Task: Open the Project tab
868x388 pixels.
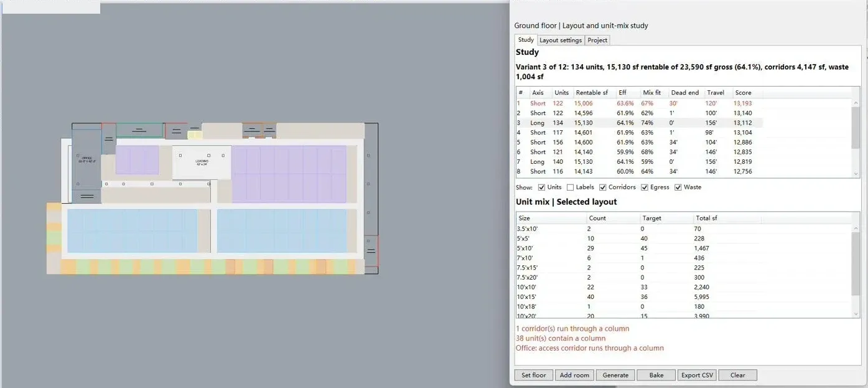Action: tap(597, 40)
